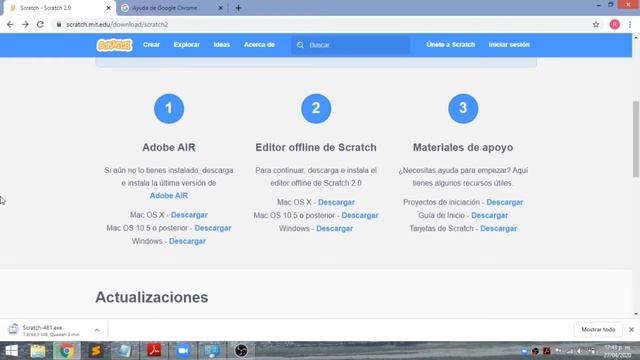Open the Crear menu item

pyautogui.click(x=151, y=44)
